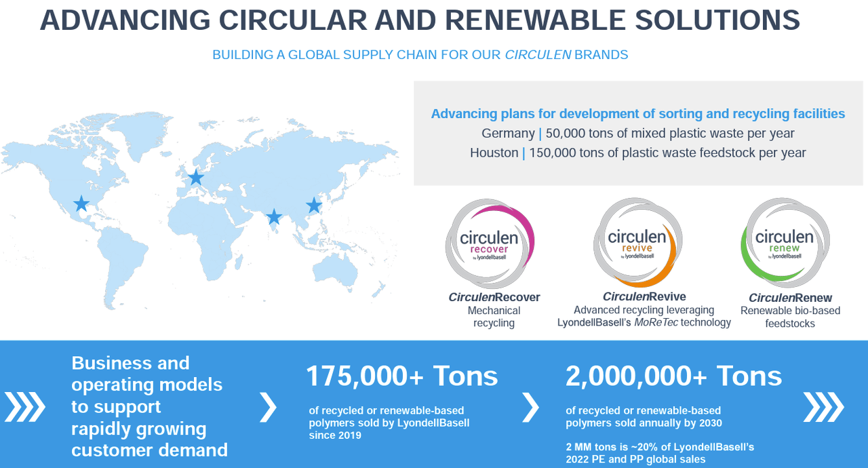Viewport: 868px width, 468px height.
Task: Click the Circulen Revive logo with orange ring
Action: point(637,242)
